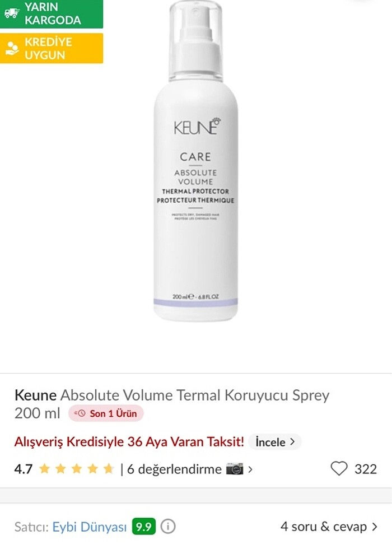Click the seller info circle icon

[168, 526]
